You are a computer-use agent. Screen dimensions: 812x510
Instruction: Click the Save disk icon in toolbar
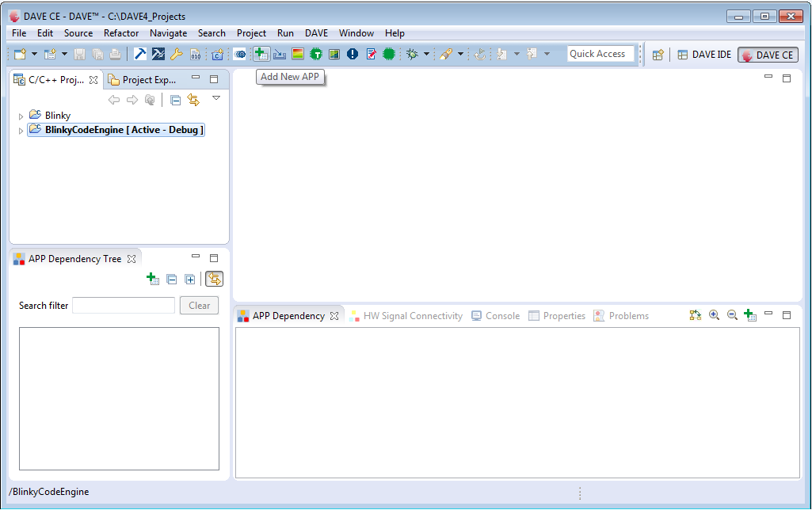79,54
